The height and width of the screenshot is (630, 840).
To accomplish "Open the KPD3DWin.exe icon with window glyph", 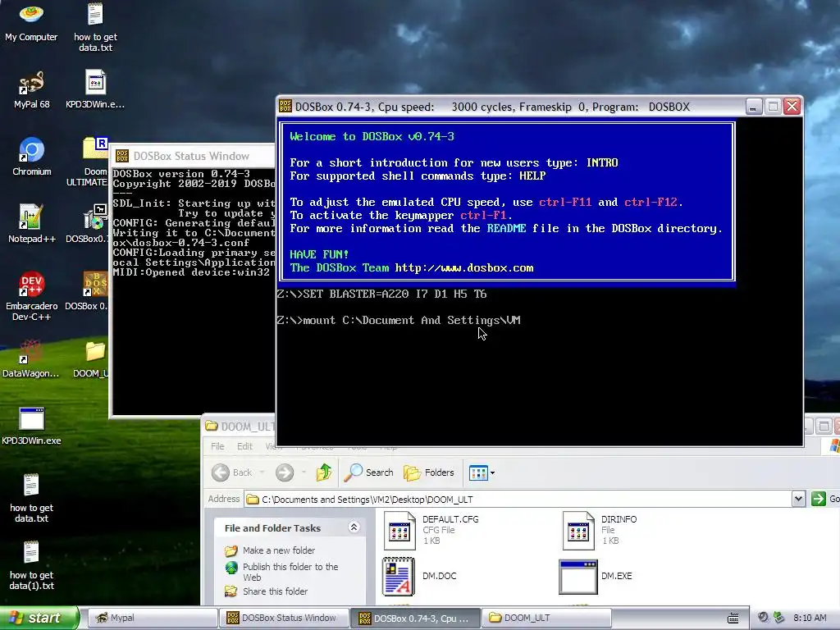I will pos(31,426).
